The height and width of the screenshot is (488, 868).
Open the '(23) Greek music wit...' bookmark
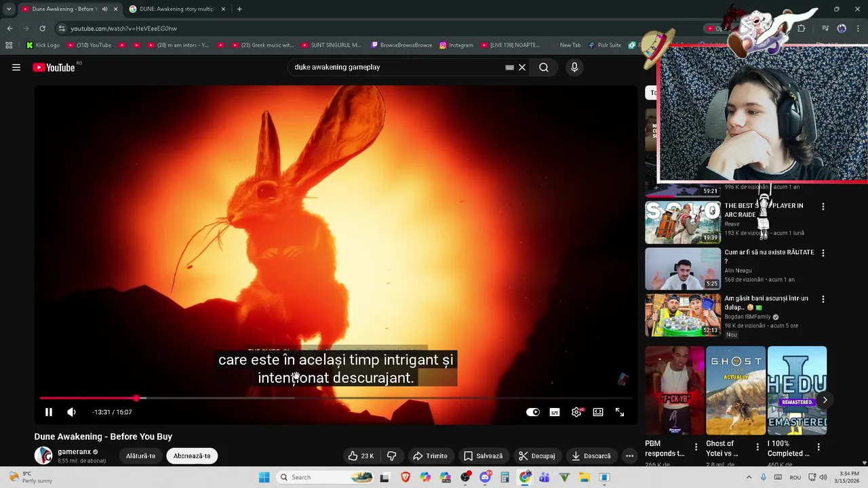(x=262, y=45)
